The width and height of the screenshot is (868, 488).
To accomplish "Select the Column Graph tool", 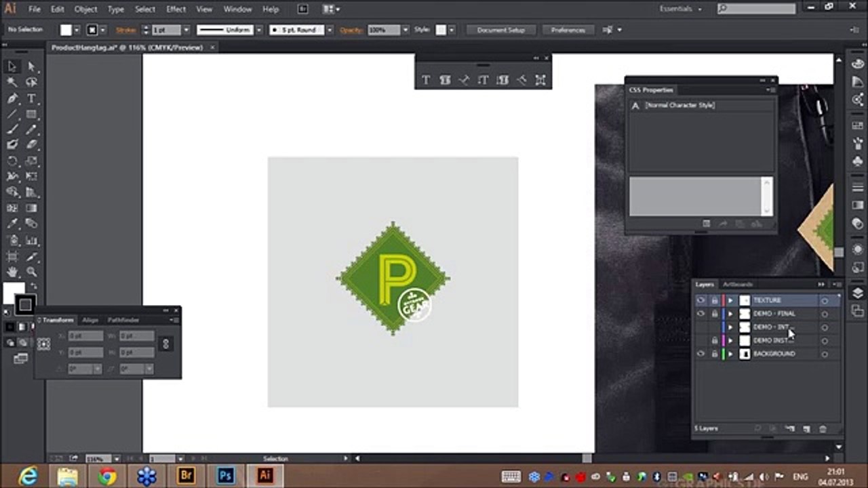I will click(31, 240).
